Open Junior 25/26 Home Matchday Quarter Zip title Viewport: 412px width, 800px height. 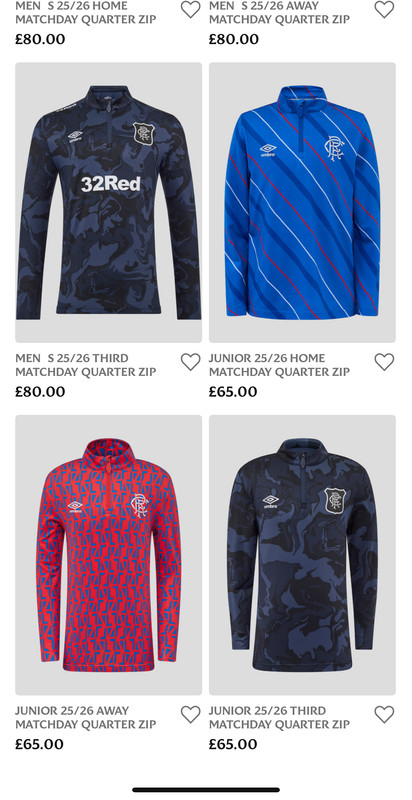(279, 365)
